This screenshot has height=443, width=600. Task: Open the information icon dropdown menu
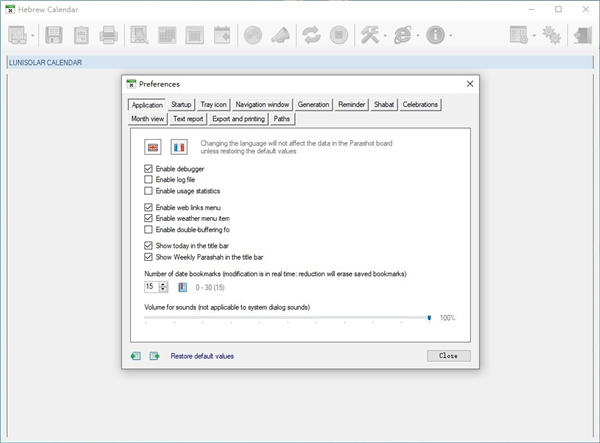click(x=450, y=36)
